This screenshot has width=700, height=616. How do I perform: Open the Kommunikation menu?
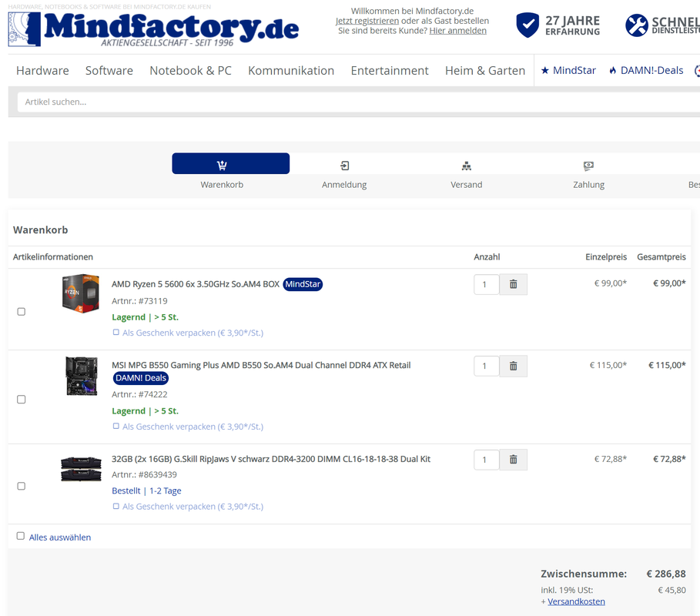click(291, 71)
